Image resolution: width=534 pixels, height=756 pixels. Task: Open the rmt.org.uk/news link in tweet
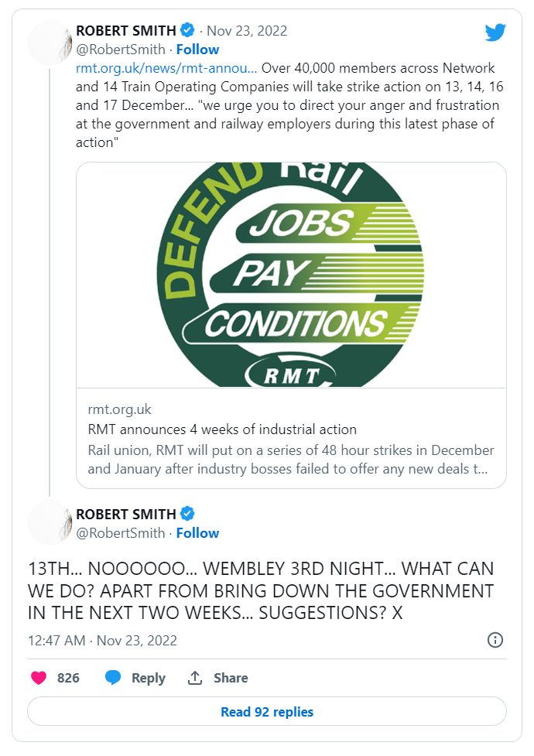(166, 68)
